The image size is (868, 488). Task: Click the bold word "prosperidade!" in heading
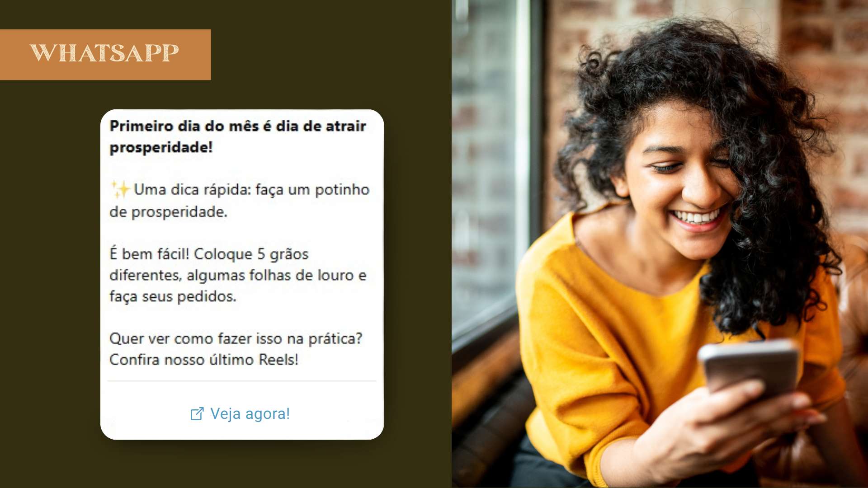click(161, 147)
